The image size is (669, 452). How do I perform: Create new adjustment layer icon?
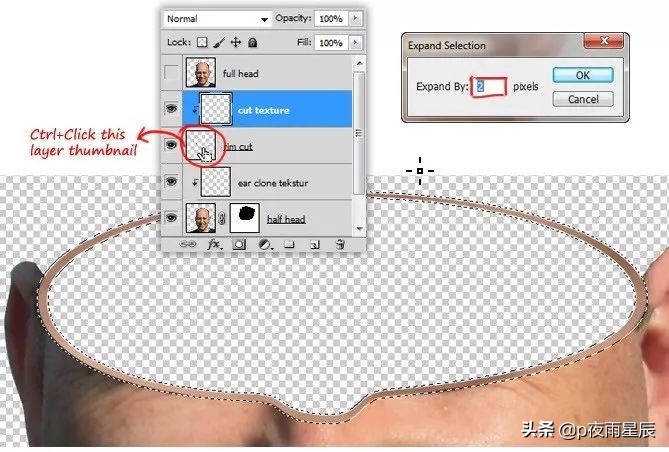point(265,245)
